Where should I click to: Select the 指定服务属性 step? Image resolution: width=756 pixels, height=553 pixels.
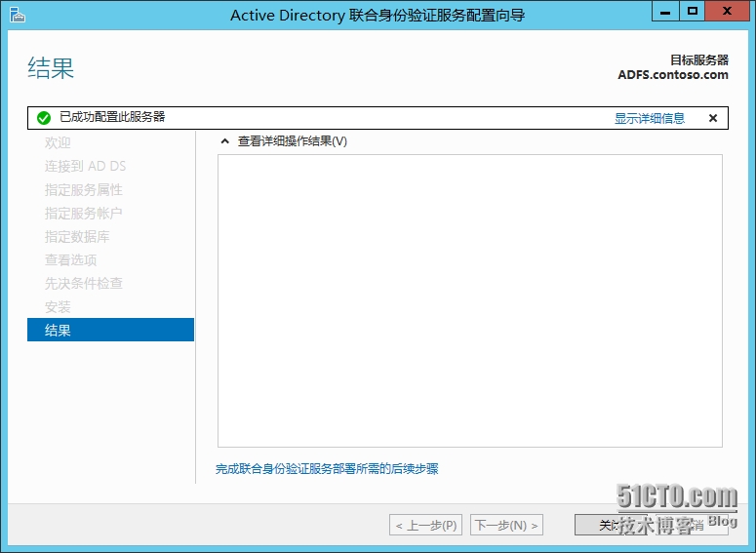point(83,189)
